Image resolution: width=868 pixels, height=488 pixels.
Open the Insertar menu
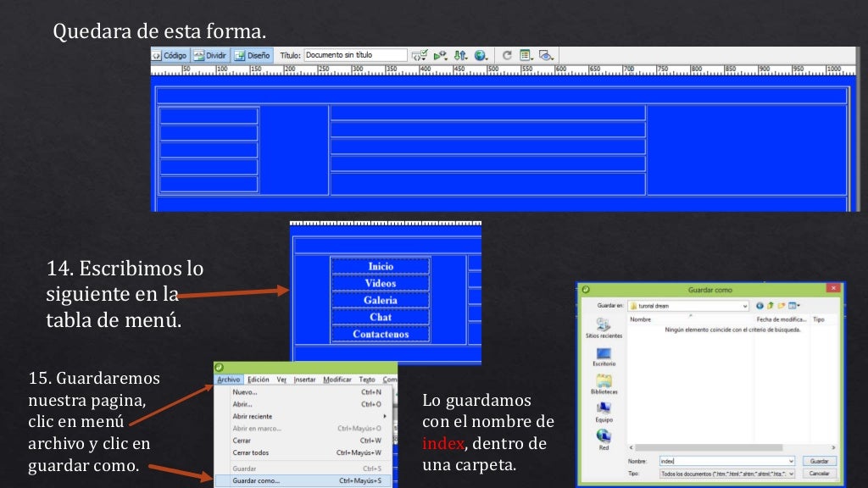tap(304, 380)
